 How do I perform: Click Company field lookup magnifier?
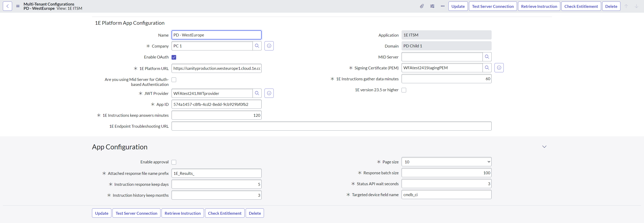point(257,46)
